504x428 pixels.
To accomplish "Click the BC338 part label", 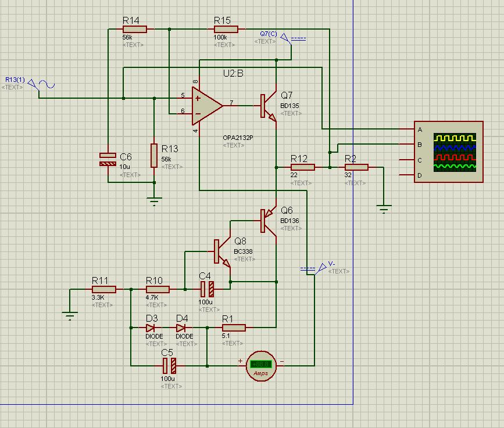I will point(243,251).
